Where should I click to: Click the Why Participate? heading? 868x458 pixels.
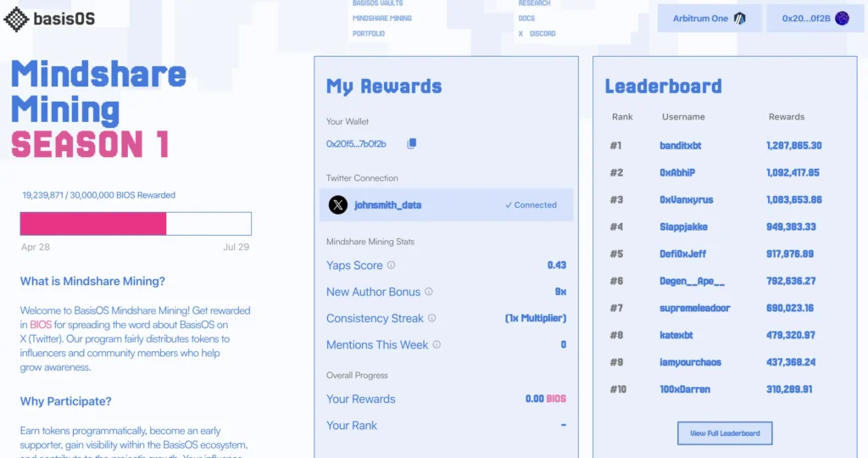pyautogui.click(x=65, y=401)
